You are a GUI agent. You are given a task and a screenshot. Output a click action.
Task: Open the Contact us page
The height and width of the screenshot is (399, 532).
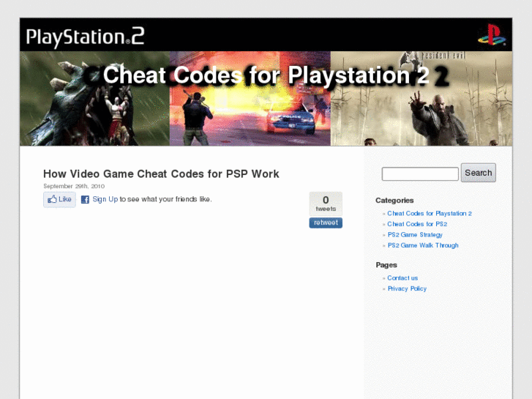(x=402, y=277)
